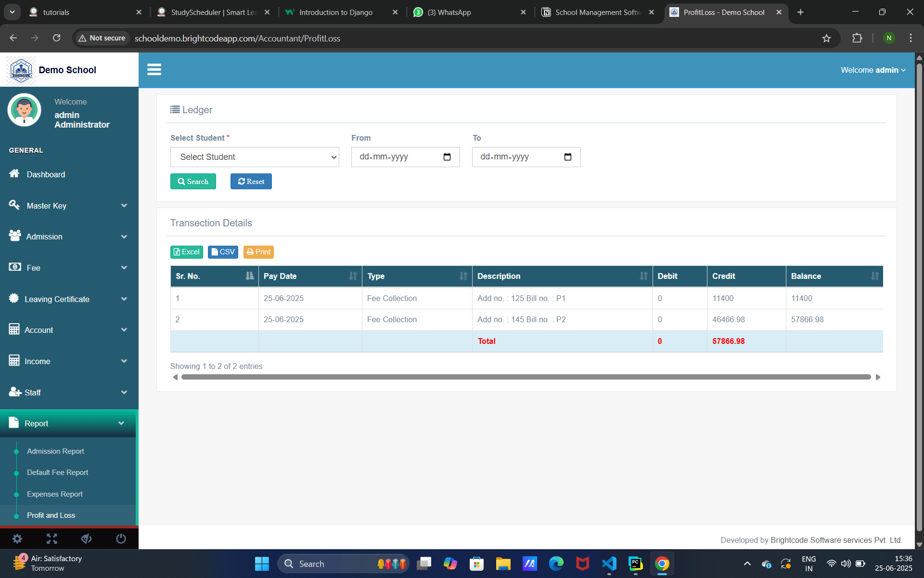Open PyCharm from taskbar
The width and height of the screenshot is (924, 578).
(635, 564)
